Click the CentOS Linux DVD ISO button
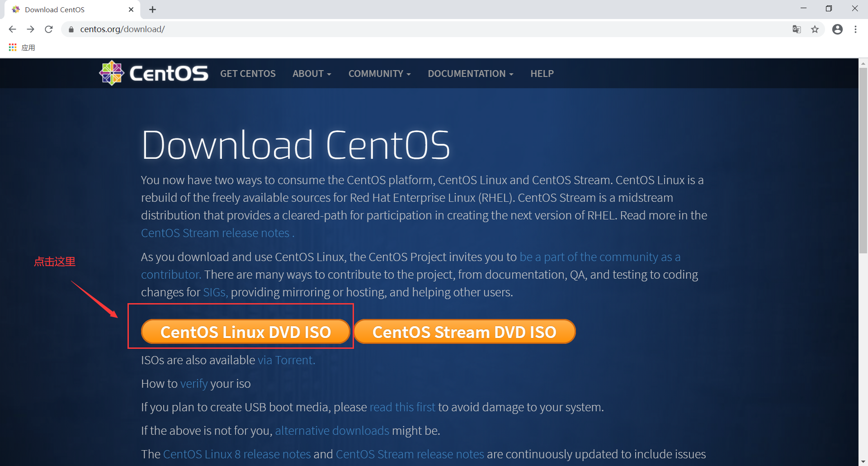This screenshot has width=868, height=466. point(245,332)
